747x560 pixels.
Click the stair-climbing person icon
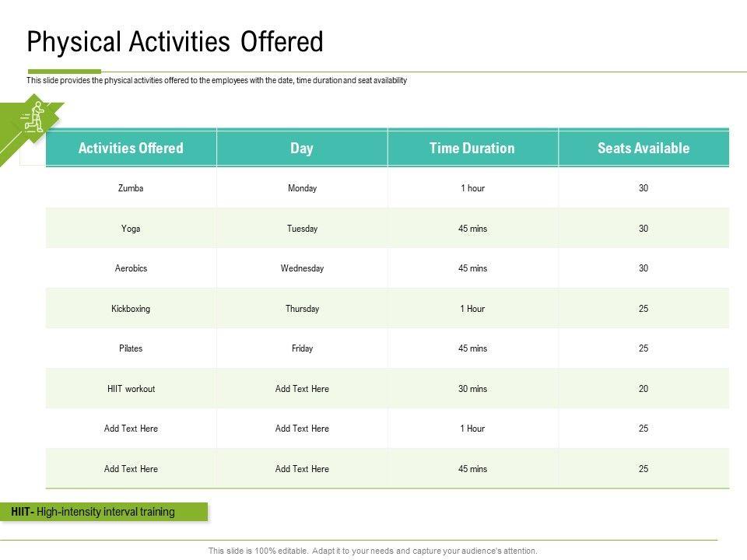pos(33,117)
